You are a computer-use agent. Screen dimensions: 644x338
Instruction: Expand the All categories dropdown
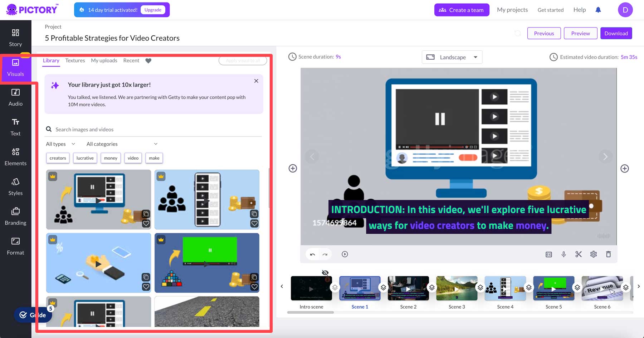[122, 144]
